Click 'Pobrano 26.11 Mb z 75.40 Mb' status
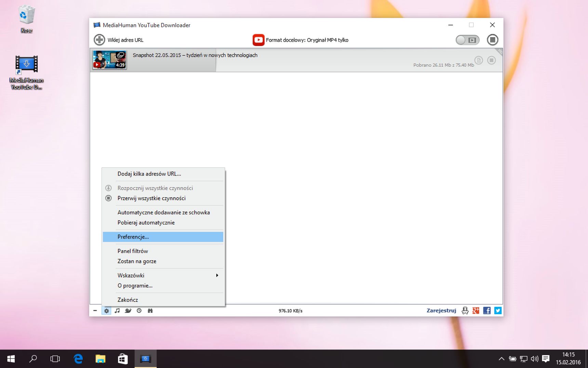This screenshot has height=368, width=588. pos(443,65)
